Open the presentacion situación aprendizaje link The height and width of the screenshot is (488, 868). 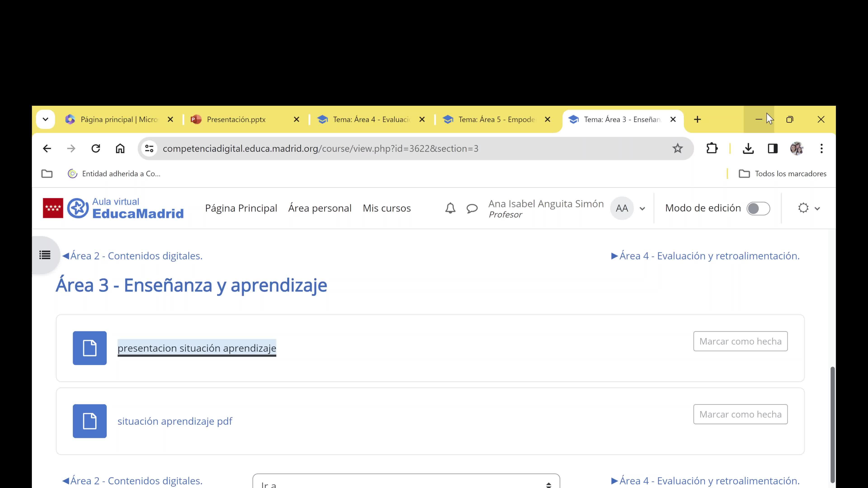[x=197, y=348]
